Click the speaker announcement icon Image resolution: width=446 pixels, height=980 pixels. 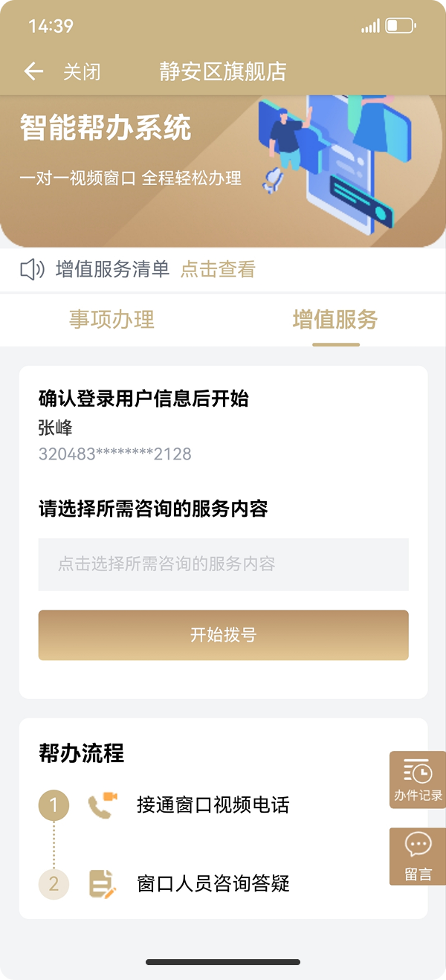[33, 269]
